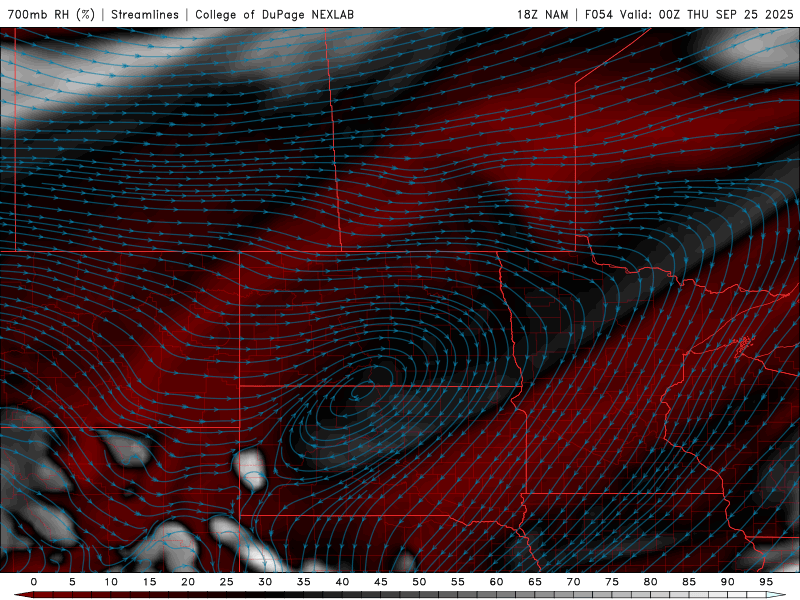
Task: Click the colorbar label "35"
Action: pos(304,582)
